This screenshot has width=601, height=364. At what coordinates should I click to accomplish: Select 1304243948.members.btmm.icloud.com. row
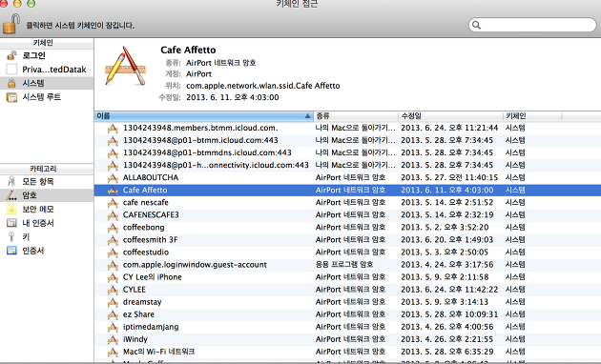[x=347, y=128]
